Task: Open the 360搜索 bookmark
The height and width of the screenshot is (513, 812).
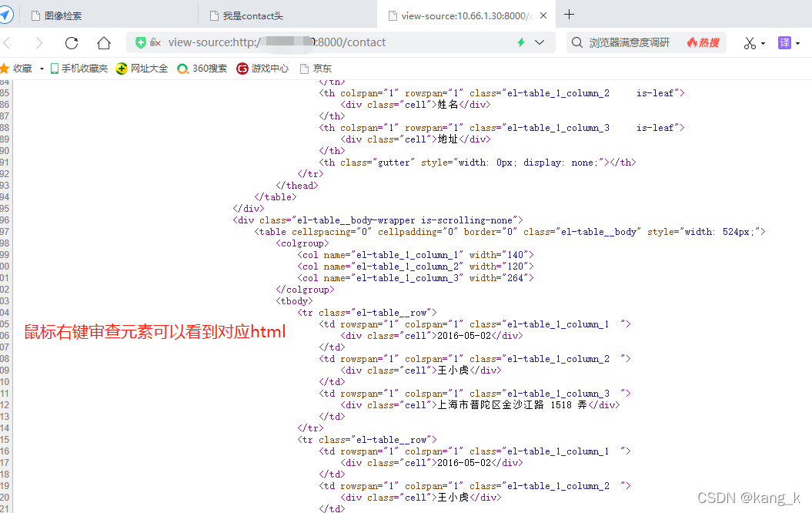Action: click(x=202, y=69)
